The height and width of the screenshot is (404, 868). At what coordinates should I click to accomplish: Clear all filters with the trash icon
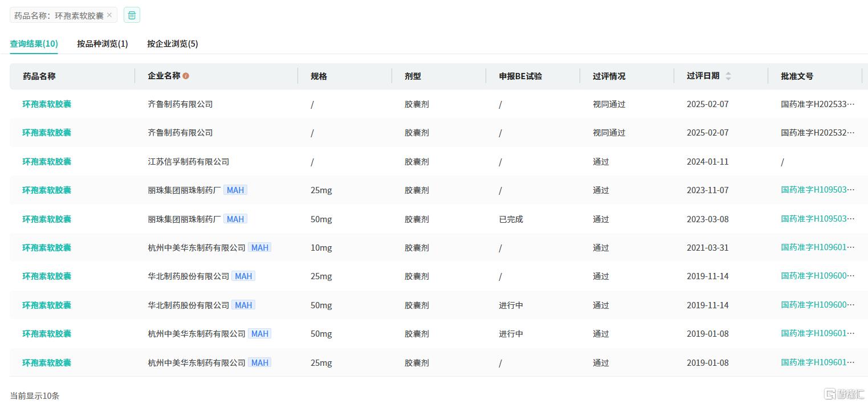pyautogui.click(x=132, y=15)
